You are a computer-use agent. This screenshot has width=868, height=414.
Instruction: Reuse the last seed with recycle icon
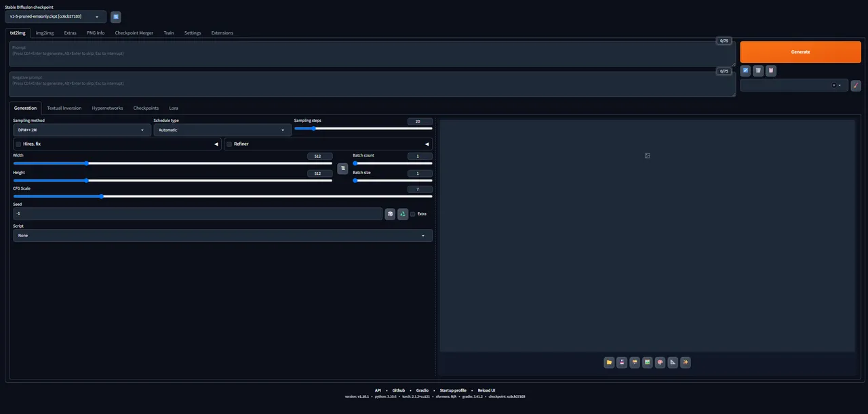click(x=403, y=214)
